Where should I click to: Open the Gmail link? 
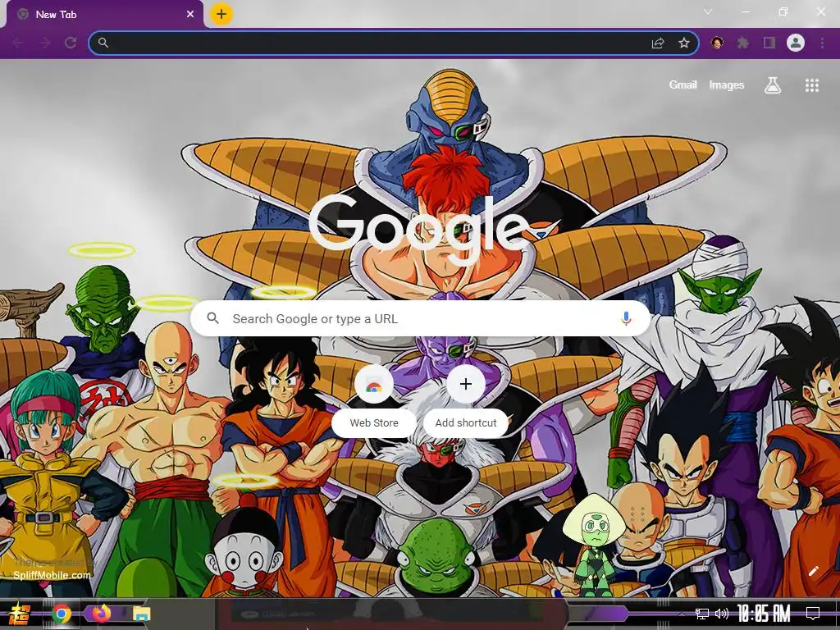[x=682, y=84]
